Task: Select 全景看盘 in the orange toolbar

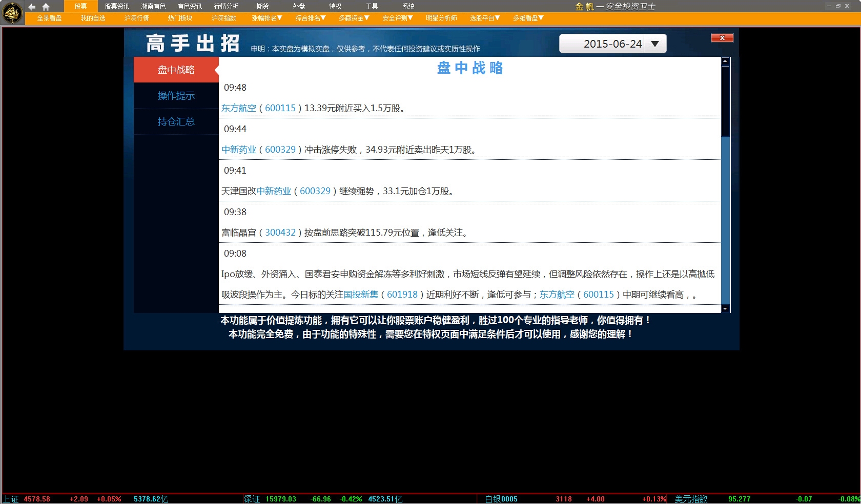Action: coord(49,18)
